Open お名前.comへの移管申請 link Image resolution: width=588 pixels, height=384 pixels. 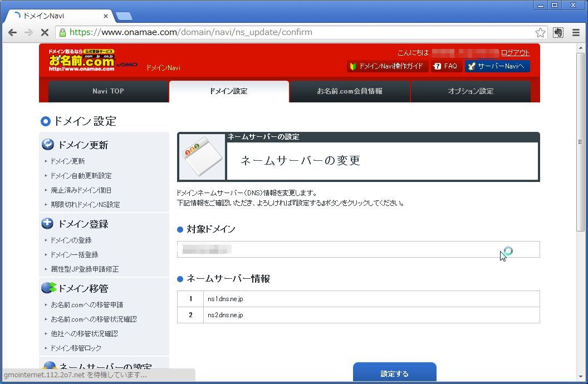tap(87, 305)
